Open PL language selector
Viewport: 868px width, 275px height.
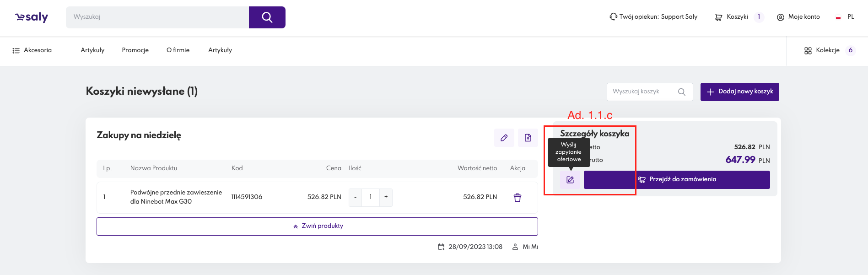point(845,17)
